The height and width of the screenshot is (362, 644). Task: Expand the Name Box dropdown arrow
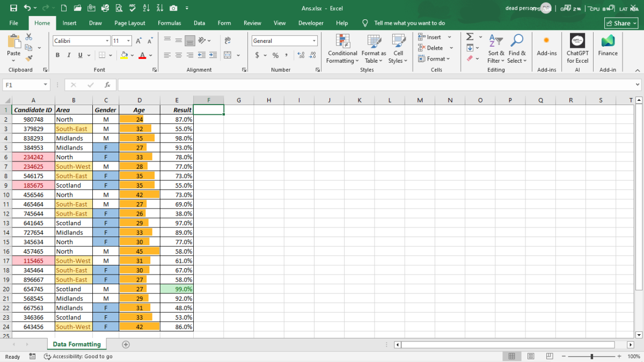pos(46,85)
